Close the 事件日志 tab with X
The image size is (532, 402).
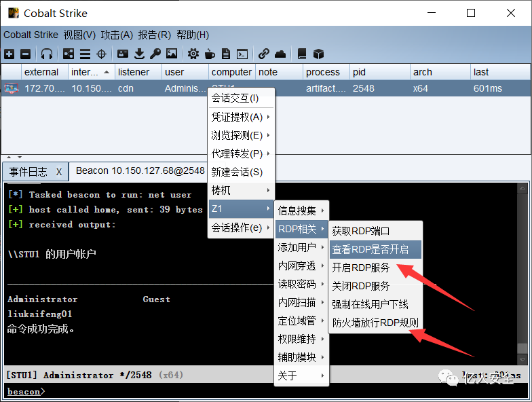pos(59,172)
